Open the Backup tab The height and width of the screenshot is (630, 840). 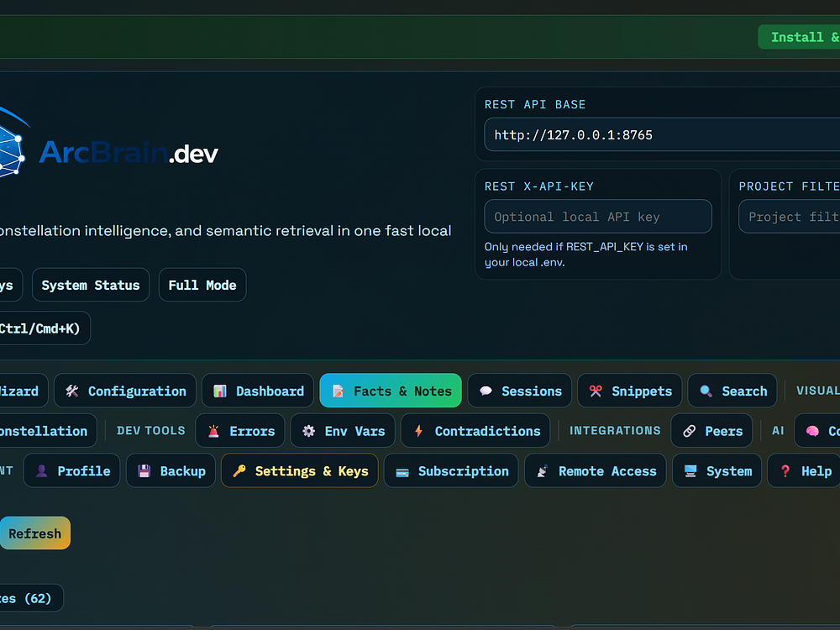(x=171, y=470)
